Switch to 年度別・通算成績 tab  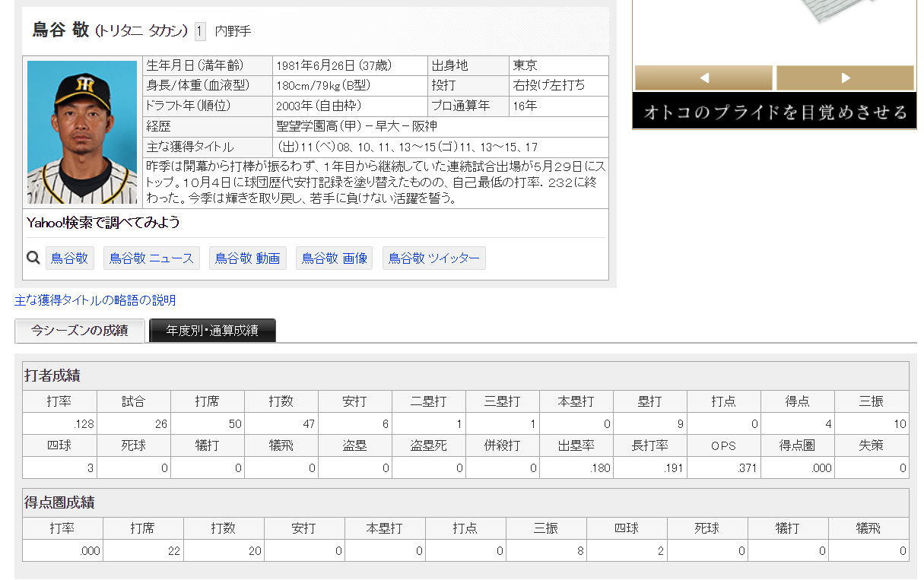click(x=212, y=331)
